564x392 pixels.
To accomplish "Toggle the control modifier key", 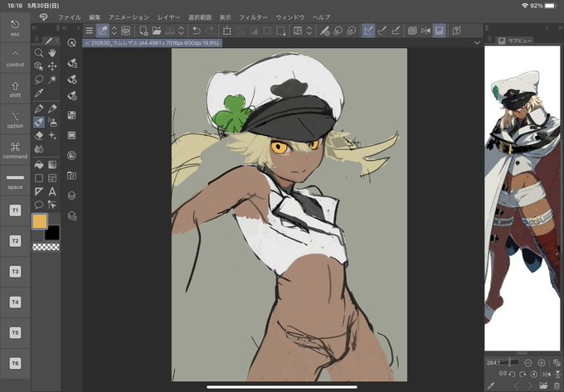I will coord(15,59).
